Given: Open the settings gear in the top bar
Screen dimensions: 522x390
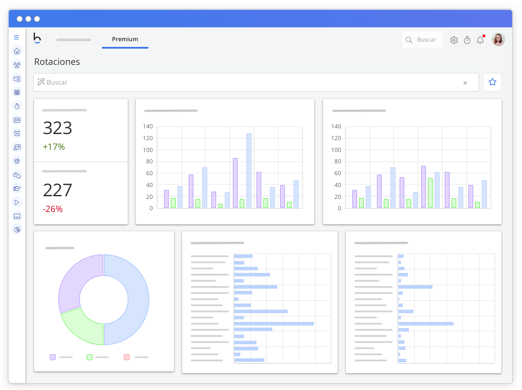Looking at the screenshot, I should click(454, 40).
